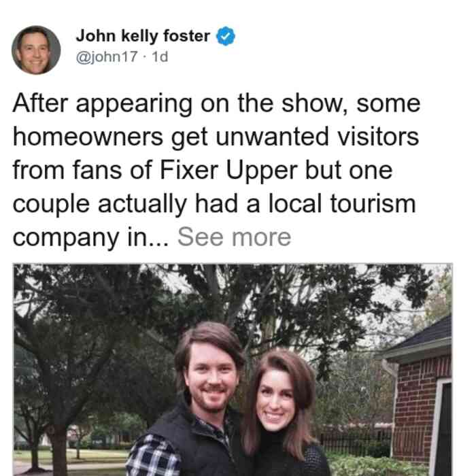Click the homeowners get unwanted visitors line
The height and width of the screenshot is (476, 476).
click(216, 137)
